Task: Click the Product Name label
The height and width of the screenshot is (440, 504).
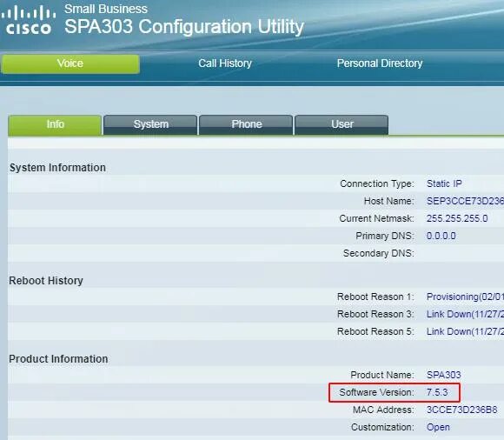Action: [x=382, y=375]
